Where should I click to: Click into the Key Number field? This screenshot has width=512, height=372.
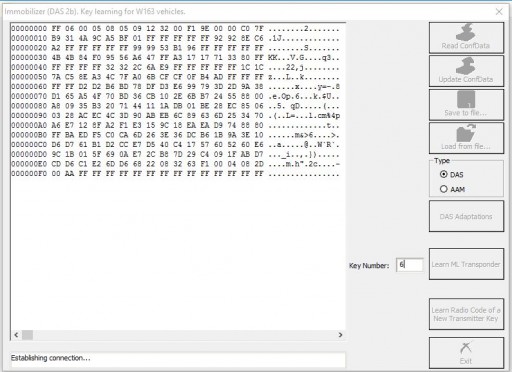[x=410, y=265]
